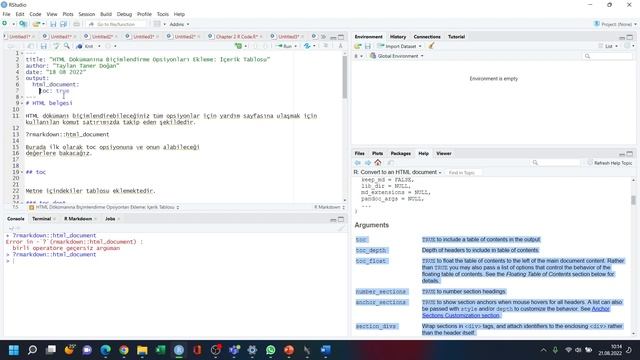Click the New File icon in main toolbar
640x360 pixels.
tap(5, 24)
